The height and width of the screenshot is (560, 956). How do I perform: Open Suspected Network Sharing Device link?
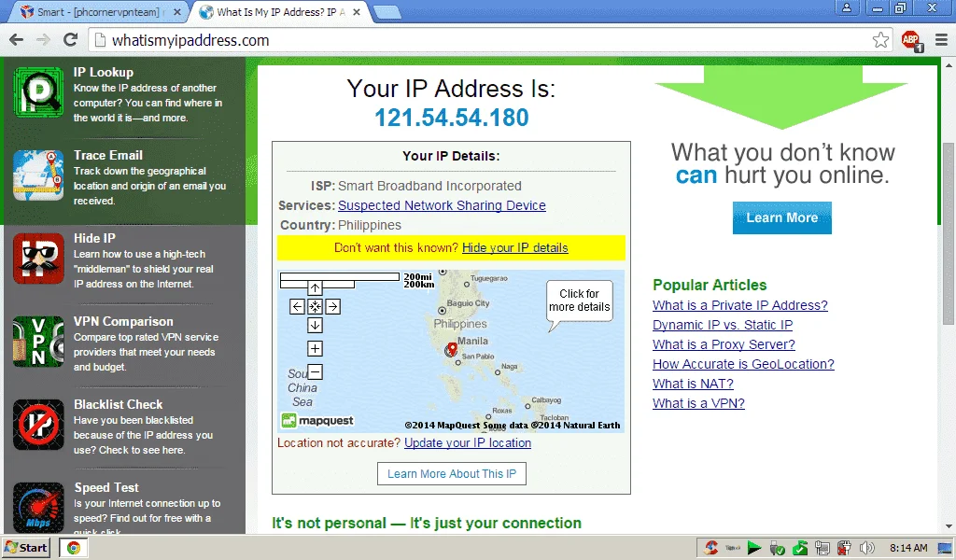(442, 205)
